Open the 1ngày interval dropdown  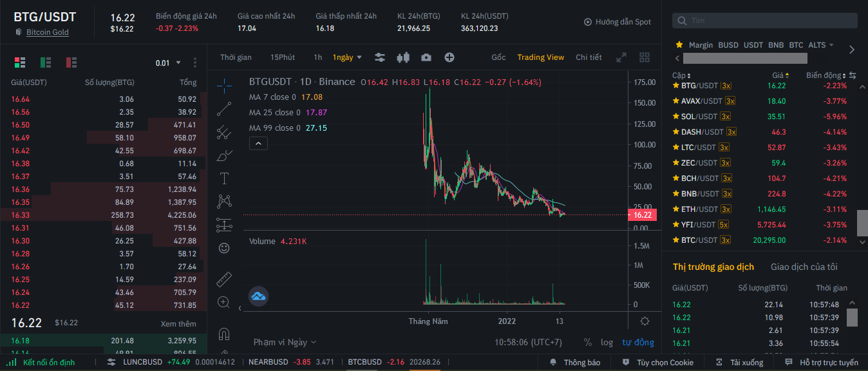click(x=347, y=57)
